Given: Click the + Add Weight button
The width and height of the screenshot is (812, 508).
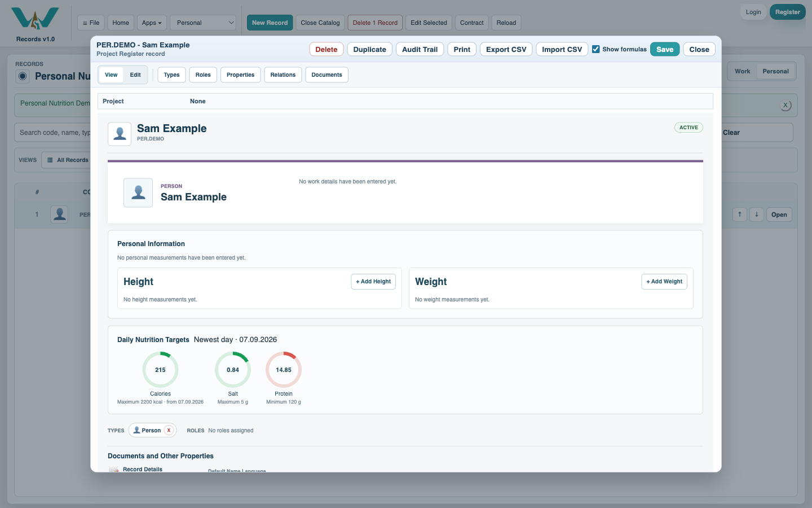Looking at the screenshot, I should (664, 282).
